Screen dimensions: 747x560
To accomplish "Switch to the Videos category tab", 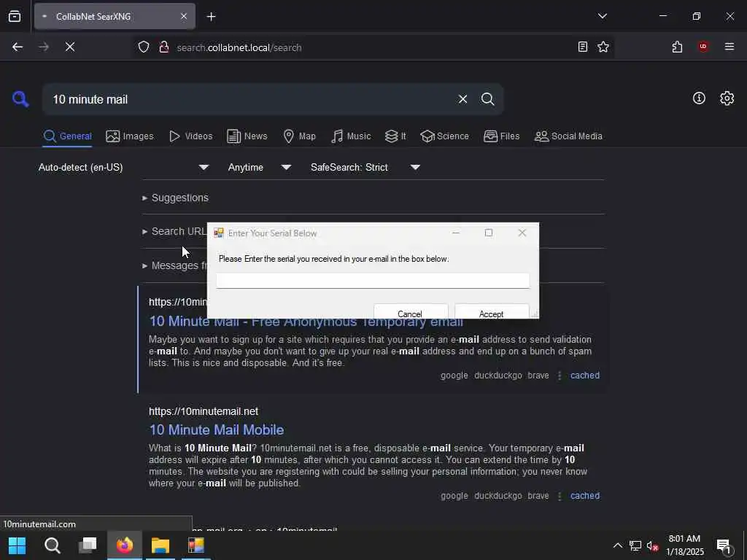I will pyautogui.click(x=190, y=136).
